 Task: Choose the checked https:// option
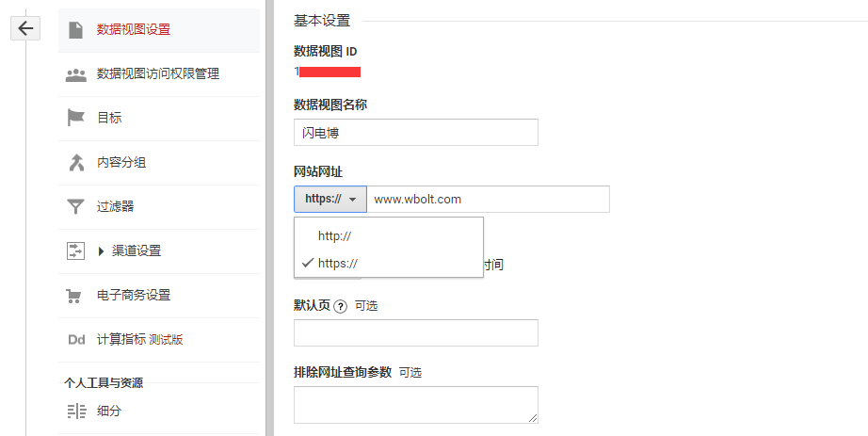tap(337, 264)
